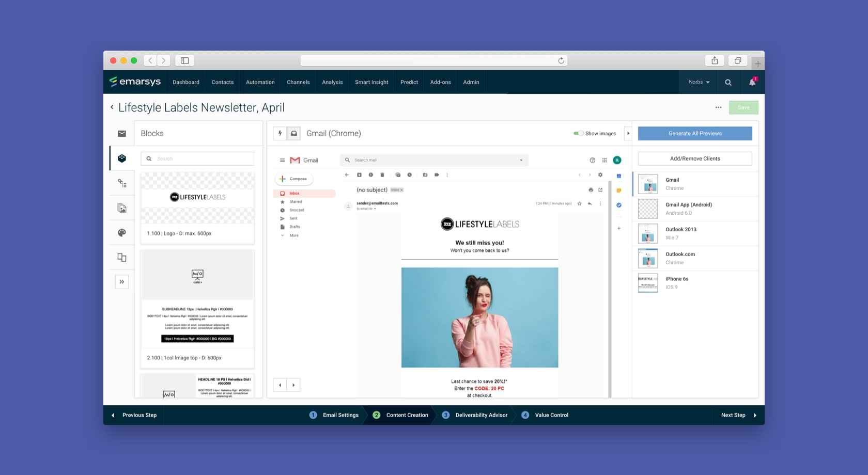Click Add/Remove Clients button

[x=695, y=159]
